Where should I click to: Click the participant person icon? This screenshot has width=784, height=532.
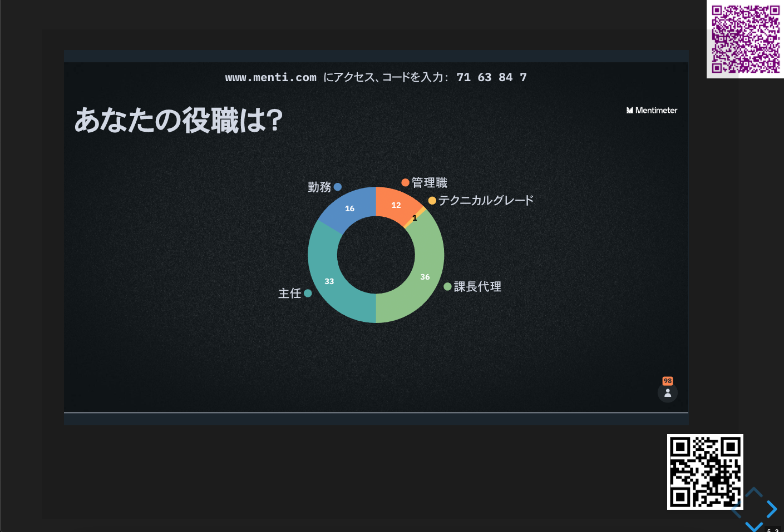click(668, 393)
